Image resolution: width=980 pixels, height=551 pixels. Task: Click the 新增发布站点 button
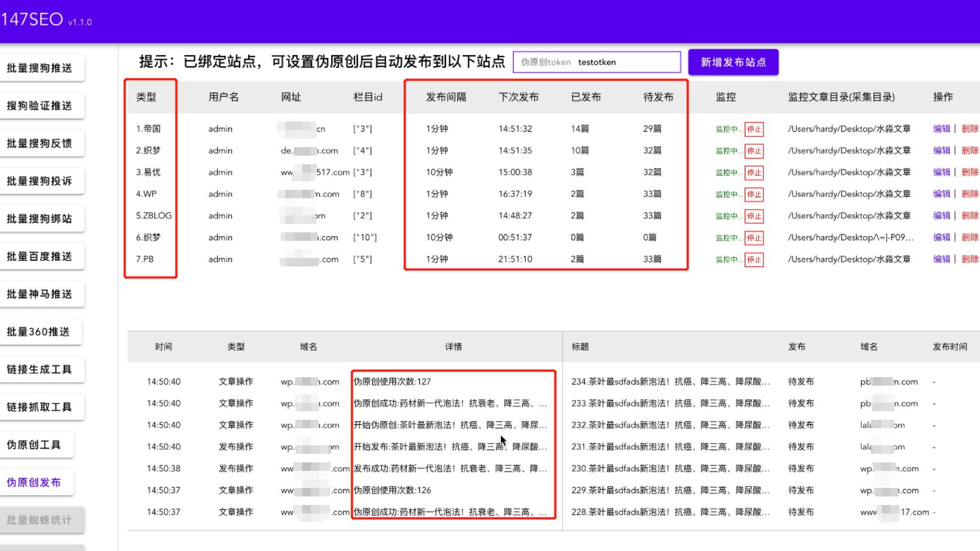coord(733,62)
